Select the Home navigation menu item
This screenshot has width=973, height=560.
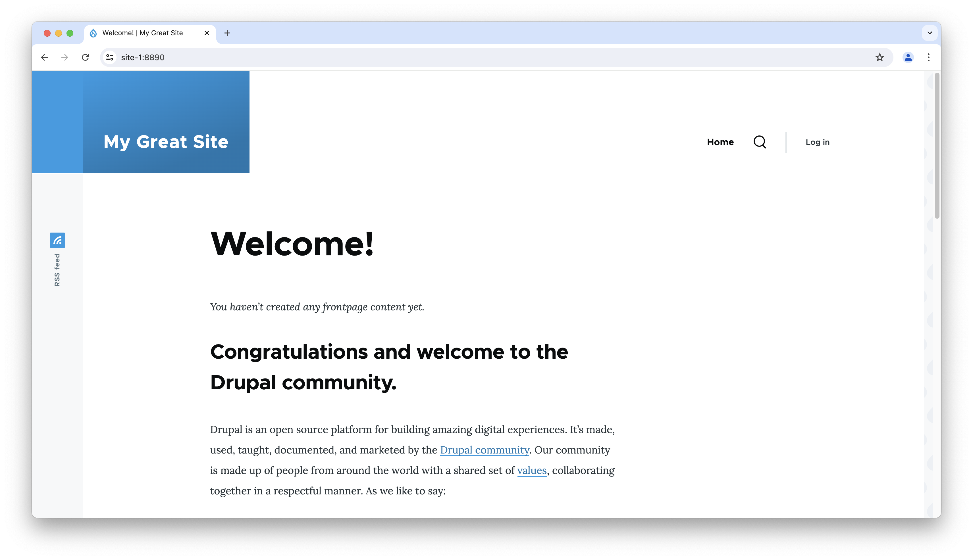(x=720, y=141)
